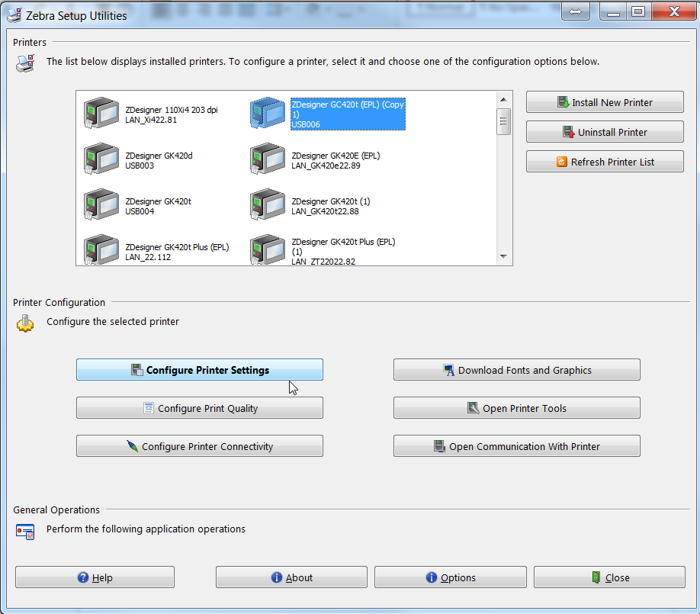Select the ZDesigner GK420t Plus (EPL) (1) icon
Screen dimensions: 700x614
click(268, 250)
